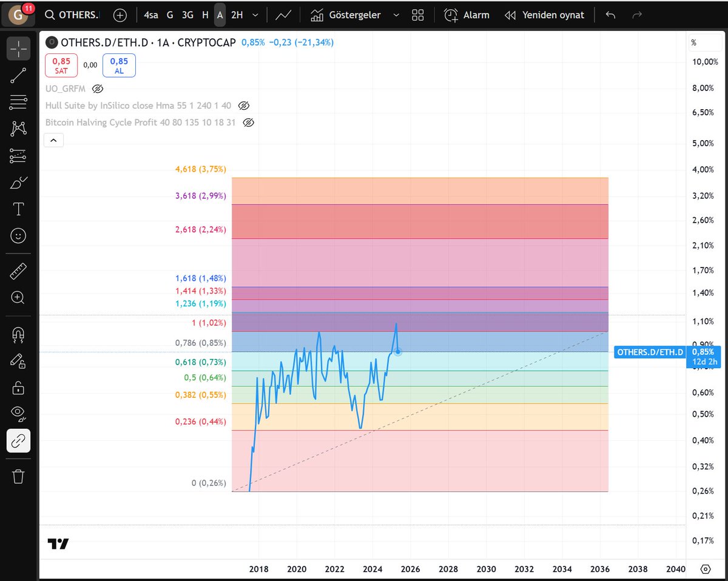728x581 pixels.
Task: Toggle magnet mode in the sidebar
Action: click(18, 334)
